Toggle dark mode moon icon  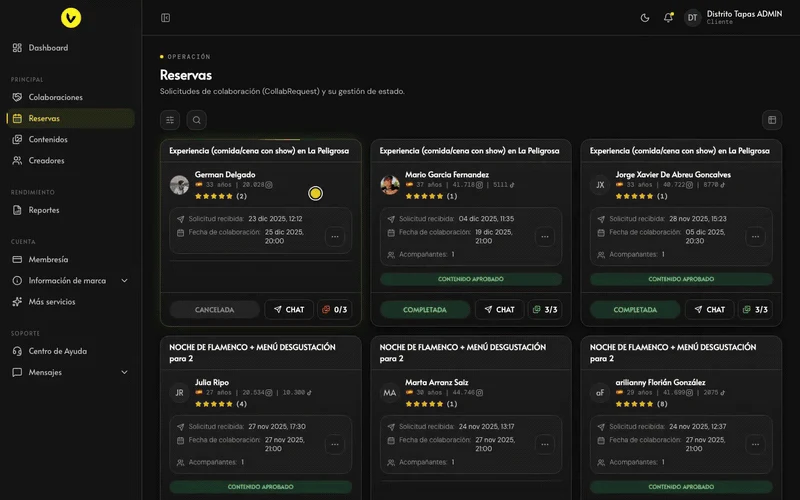coord(645,18)
